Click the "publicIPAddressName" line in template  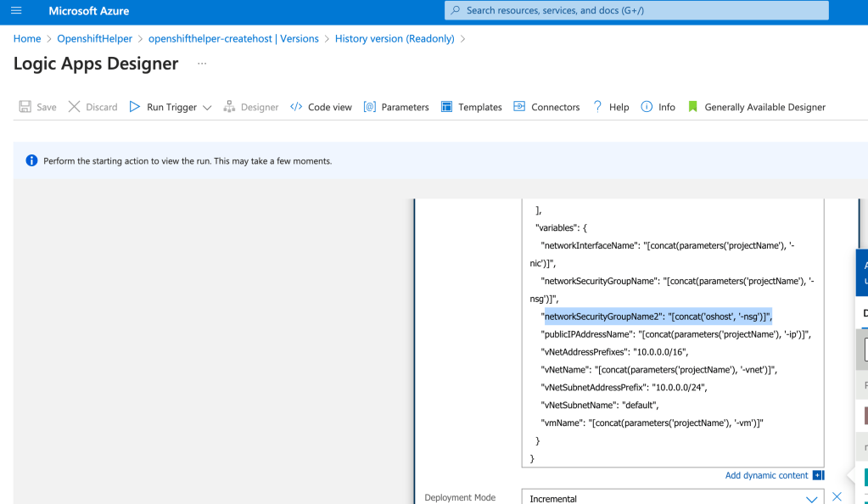pyautogui.click(x=676, y=334)
